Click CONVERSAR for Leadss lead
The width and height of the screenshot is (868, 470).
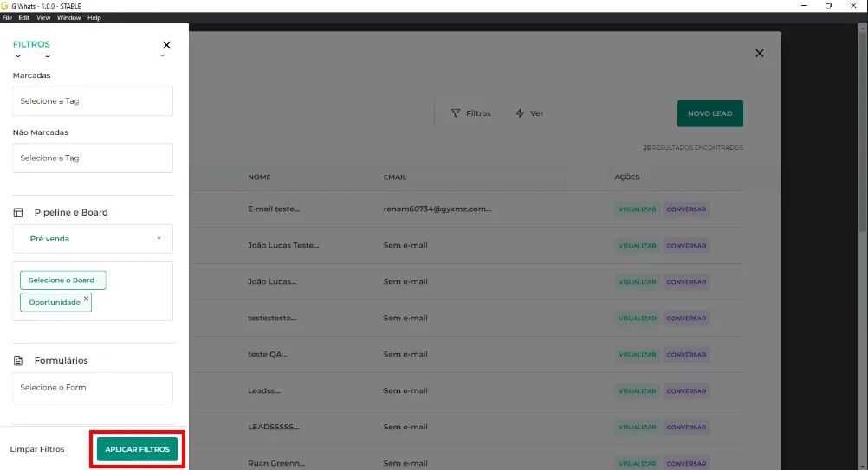pos(686,391)
